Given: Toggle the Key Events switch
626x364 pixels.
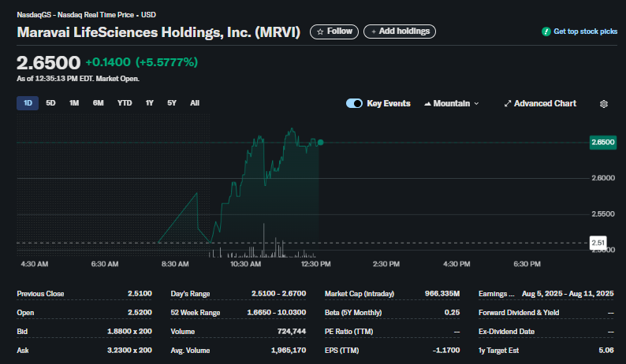Looking at the screenshot, I should (x=354, y=103).
